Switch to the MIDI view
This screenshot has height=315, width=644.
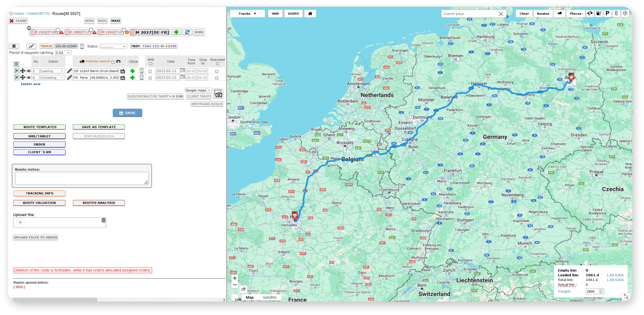[102, 21]
